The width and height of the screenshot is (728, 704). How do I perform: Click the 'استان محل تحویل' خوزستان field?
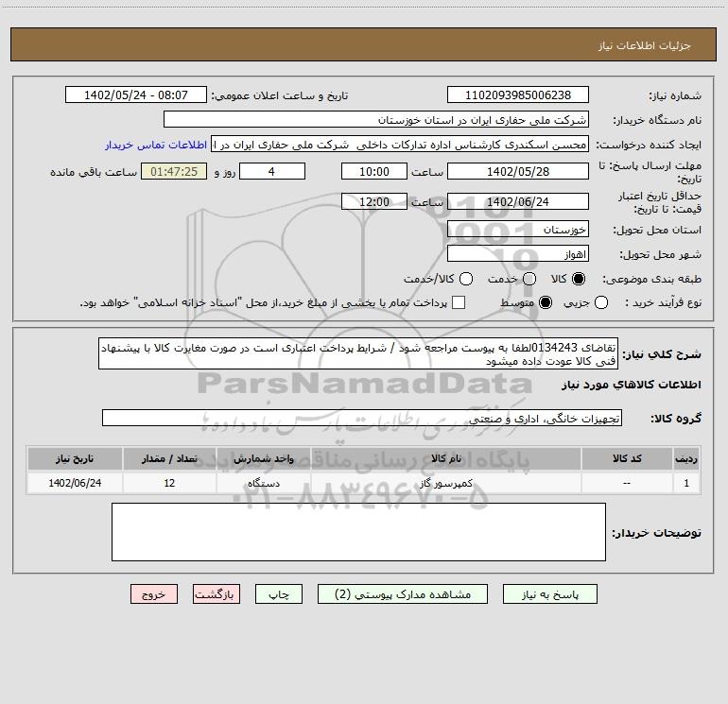(517, 230)
